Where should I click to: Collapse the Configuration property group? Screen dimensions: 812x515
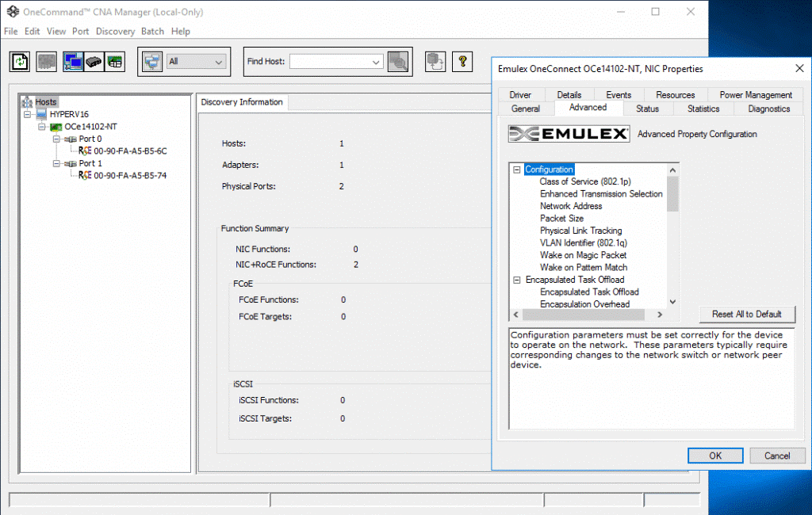pos(517,170)
